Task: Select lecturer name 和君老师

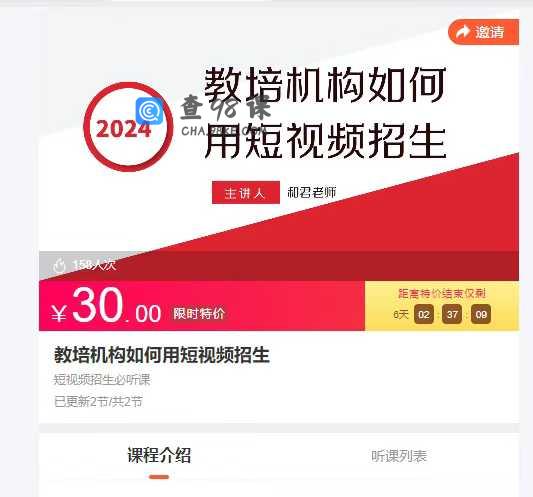Action: 312,192
